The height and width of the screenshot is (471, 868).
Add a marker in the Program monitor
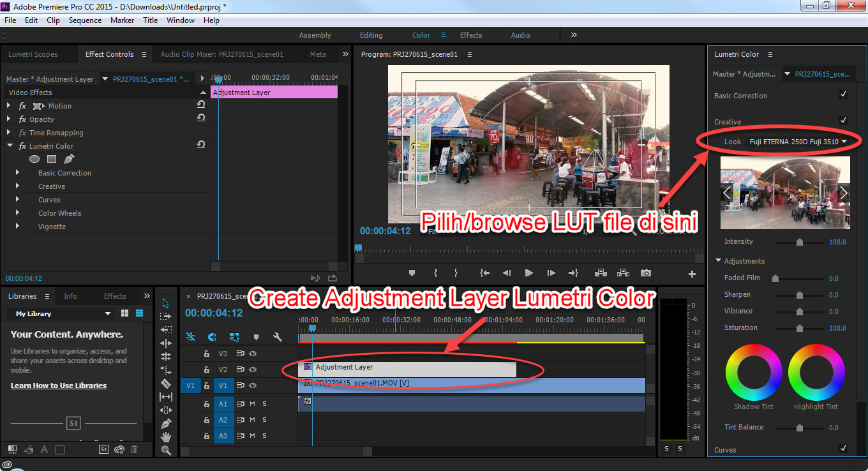pos(412,273)
